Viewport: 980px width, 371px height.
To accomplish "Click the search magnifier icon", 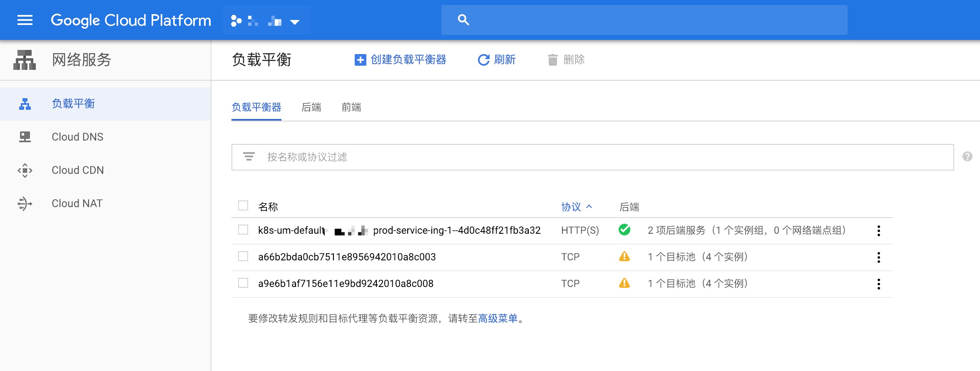I will coord(463,20).
